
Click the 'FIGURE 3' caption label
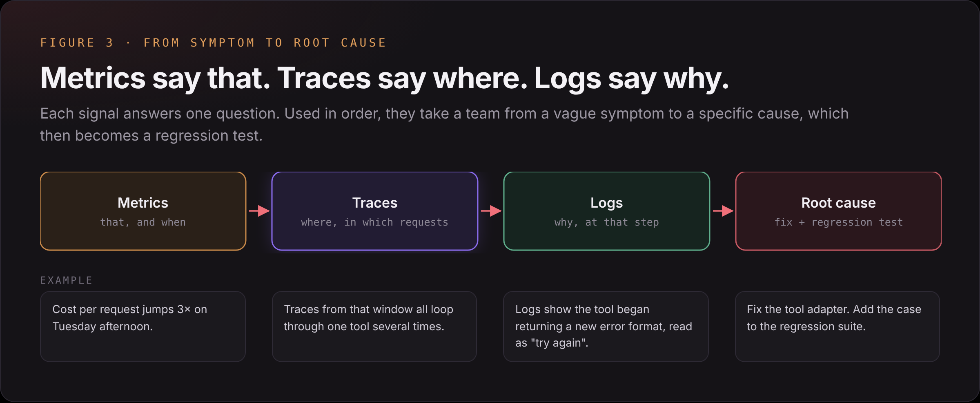(x=213, y=43)
